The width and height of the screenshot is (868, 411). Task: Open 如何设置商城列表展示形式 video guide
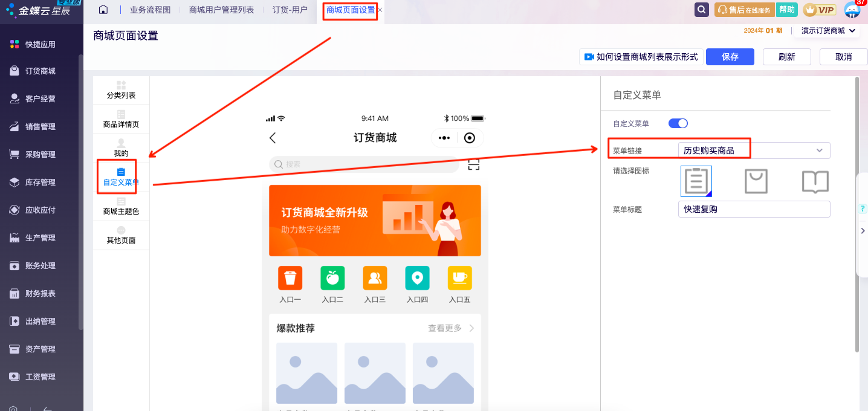click(641, 57)
